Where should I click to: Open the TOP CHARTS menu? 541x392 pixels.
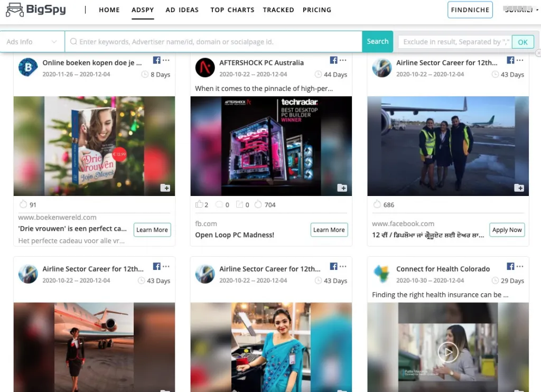[232, 10]
